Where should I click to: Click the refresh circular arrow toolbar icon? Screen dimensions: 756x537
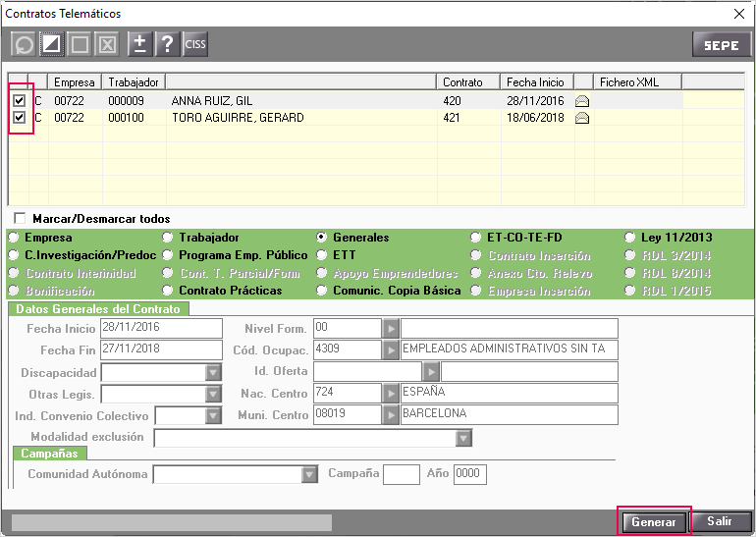24,45
